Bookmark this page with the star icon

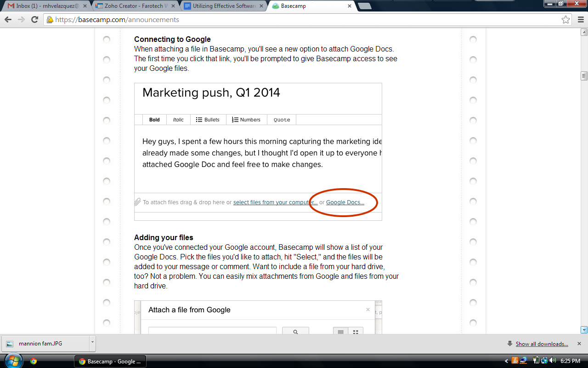tap(566, 20)
